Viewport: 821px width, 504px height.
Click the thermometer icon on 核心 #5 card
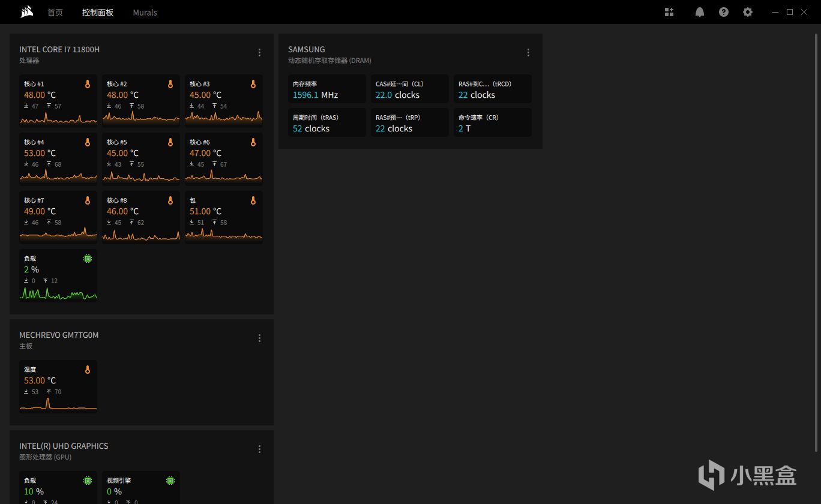click(170, 142)
